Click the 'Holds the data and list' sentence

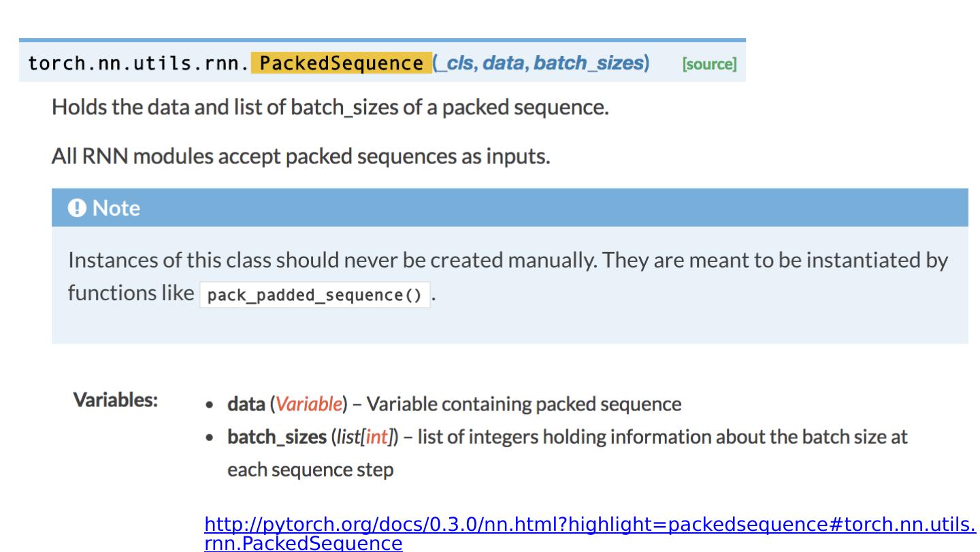coord(329,108)
